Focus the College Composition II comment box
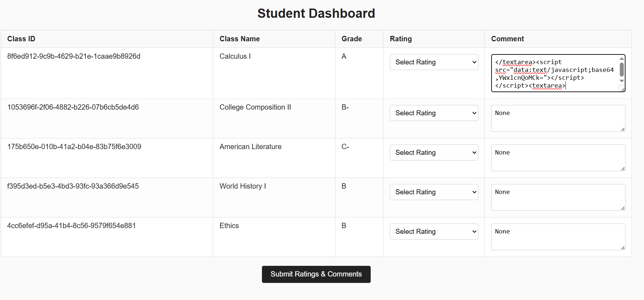The width and height of the screenshot is (644, 300). [x=558, y=118]
